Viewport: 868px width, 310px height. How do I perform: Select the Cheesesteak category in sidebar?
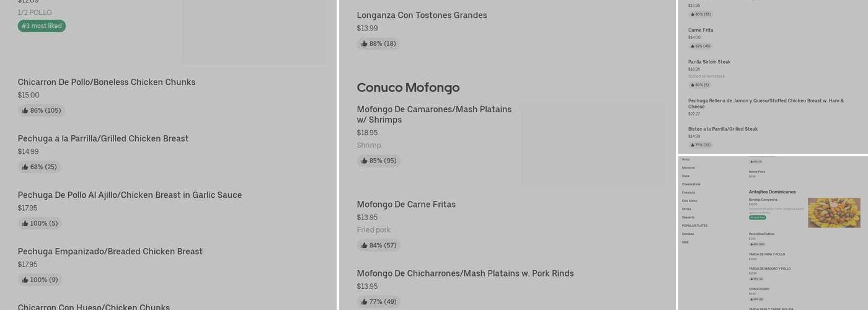click(691, 184)
